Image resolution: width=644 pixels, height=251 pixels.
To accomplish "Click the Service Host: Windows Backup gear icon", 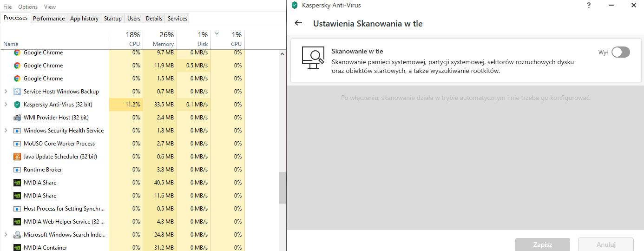I will coord(17,92).
